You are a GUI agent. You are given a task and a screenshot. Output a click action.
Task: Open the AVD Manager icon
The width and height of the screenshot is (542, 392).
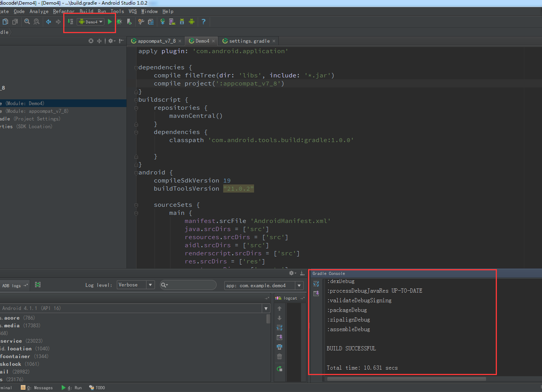tap(172, 22)
